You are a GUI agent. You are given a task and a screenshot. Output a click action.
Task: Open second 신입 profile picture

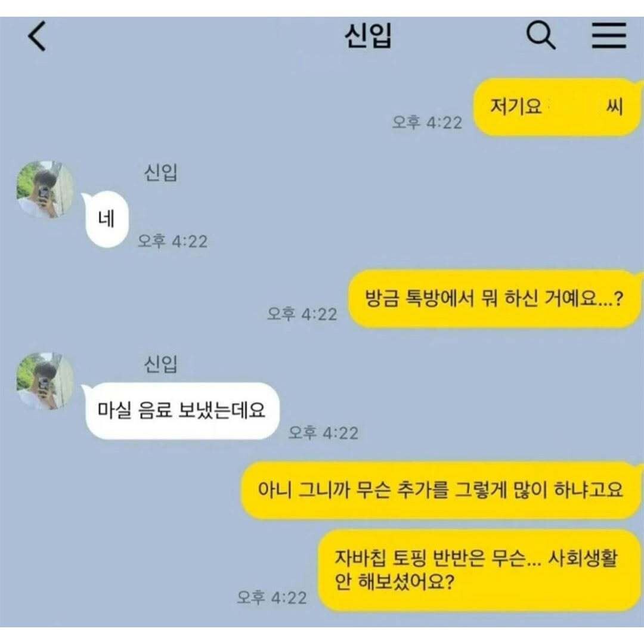click(x=45, y=380)
